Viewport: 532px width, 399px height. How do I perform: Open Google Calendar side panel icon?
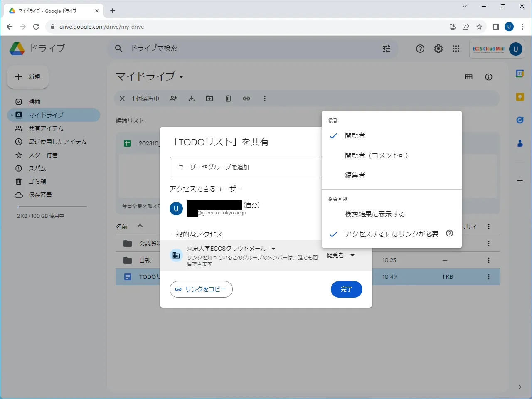coord(520,74)
